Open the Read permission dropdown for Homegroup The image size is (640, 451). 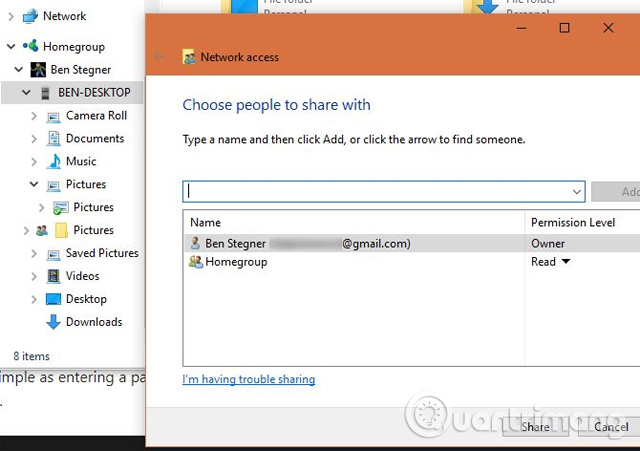tap(566, 261)
